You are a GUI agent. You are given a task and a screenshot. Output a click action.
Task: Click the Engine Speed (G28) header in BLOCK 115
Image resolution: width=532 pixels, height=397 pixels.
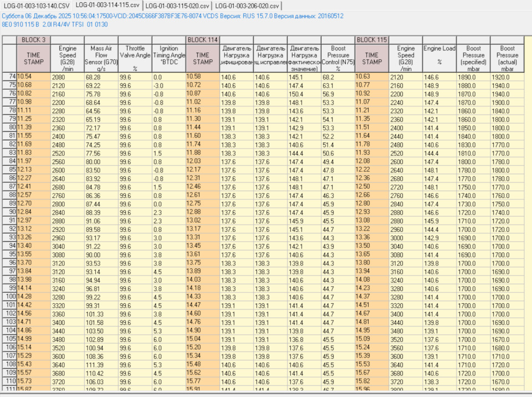[x=406, y=58]
